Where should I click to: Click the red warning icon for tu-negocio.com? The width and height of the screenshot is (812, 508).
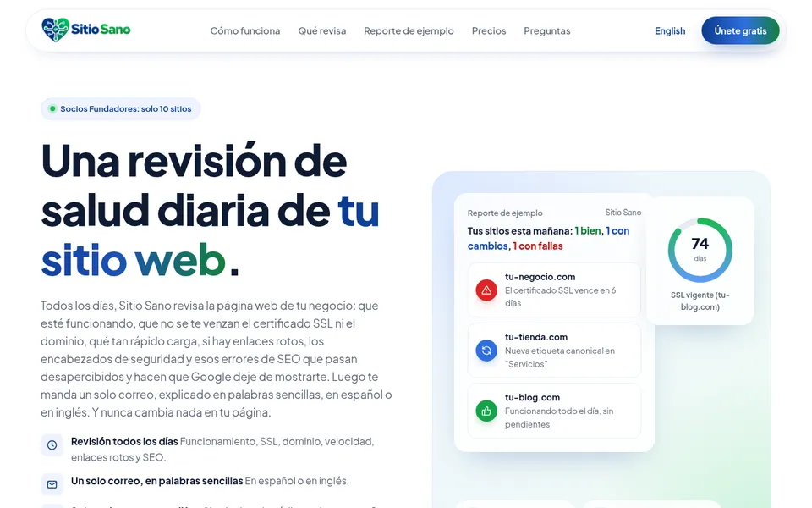click(x=486, y=290)
